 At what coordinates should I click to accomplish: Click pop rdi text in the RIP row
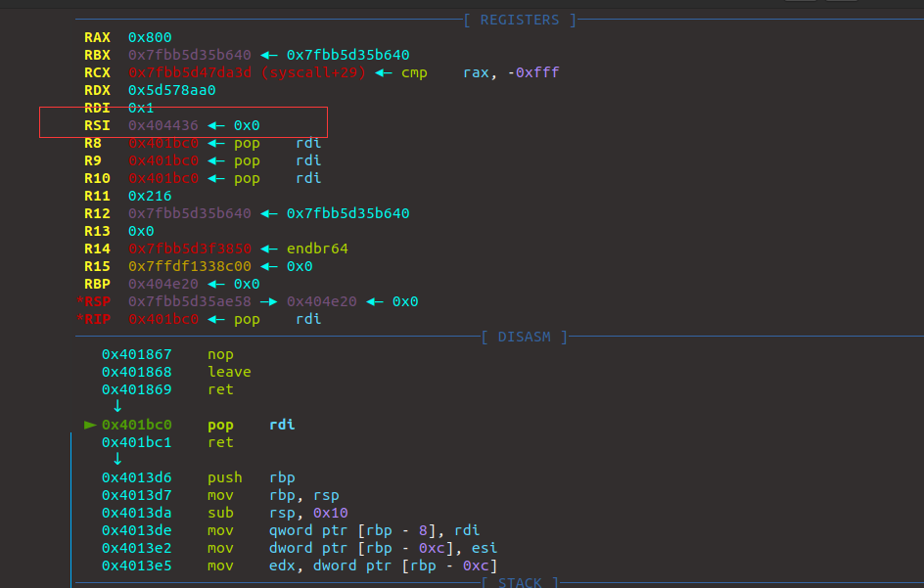click(x=278, y=319)
